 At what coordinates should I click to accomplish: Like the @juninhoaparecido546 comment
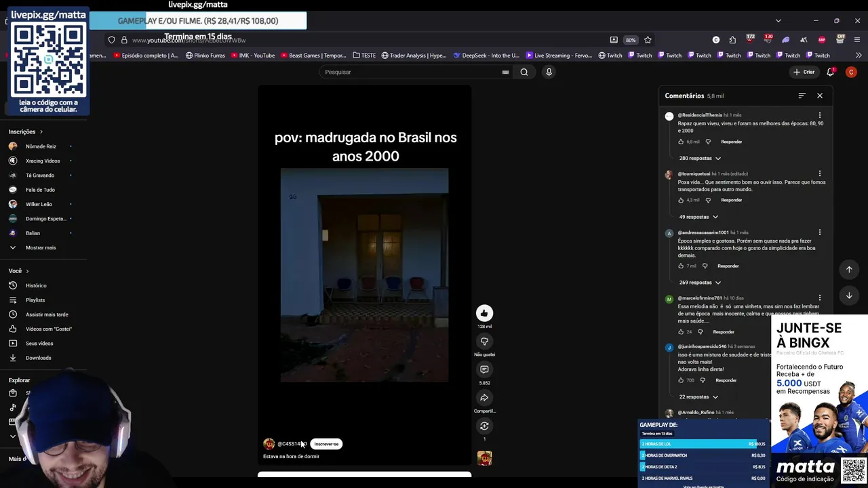coord(681,380)
